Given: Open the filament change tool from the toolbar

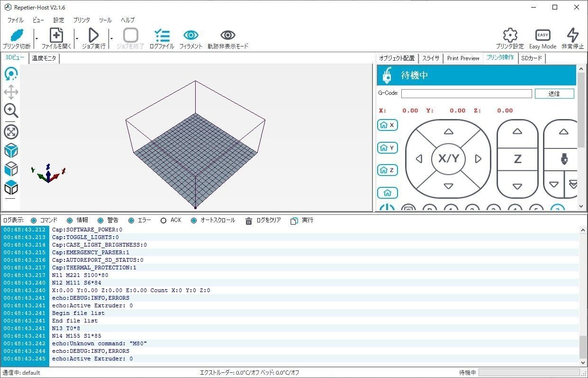Looking at the screenshot, I should tap(191, 38).
